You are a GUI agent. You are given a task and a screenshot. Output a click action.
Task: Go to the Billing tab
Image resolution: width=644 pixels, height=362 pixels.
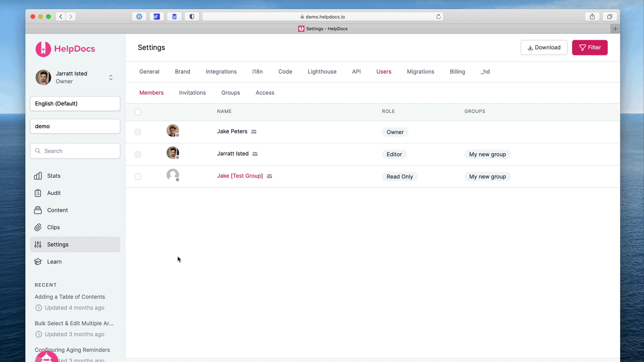(458, 72)
